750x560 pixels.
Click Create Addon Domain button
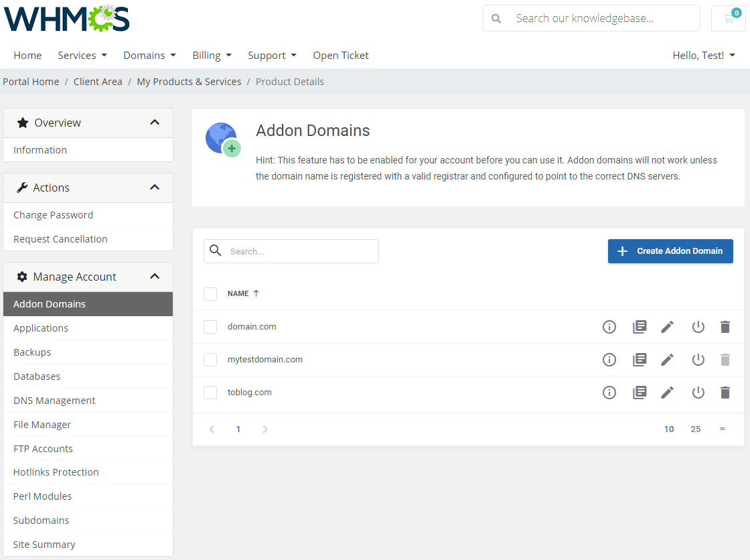click(670, 251)
